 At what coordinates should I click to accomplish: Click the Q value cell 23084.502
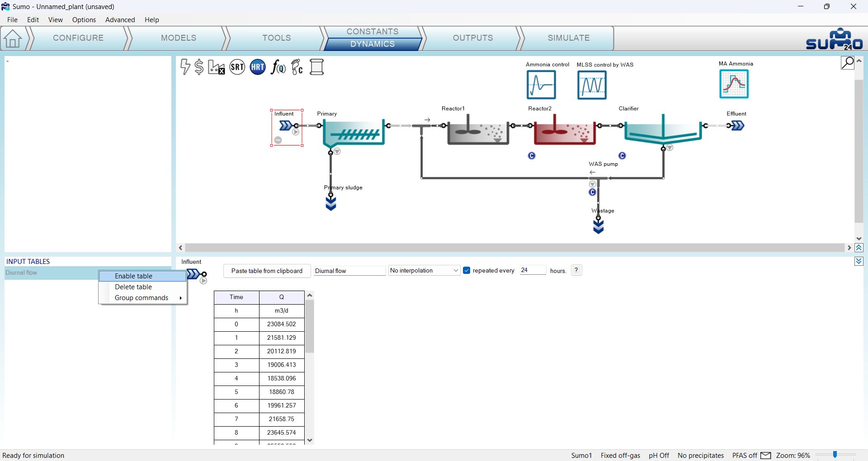(282, 324)
